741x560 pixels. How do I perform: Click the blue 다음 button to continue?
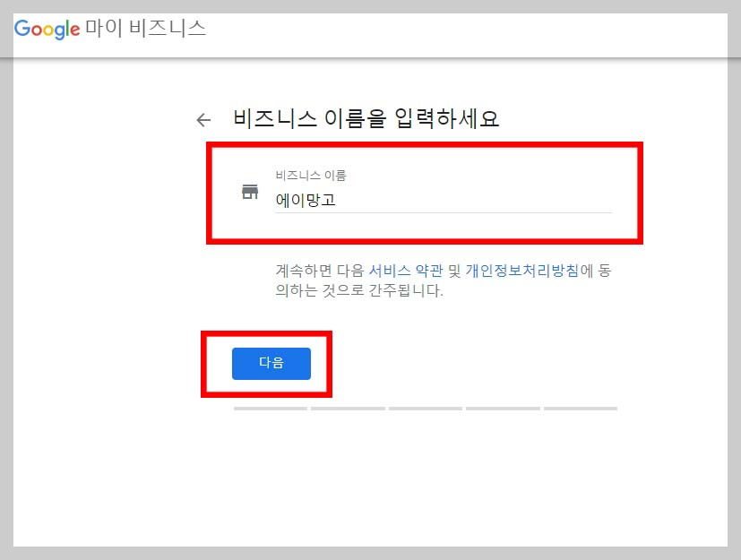pos(271,364)
